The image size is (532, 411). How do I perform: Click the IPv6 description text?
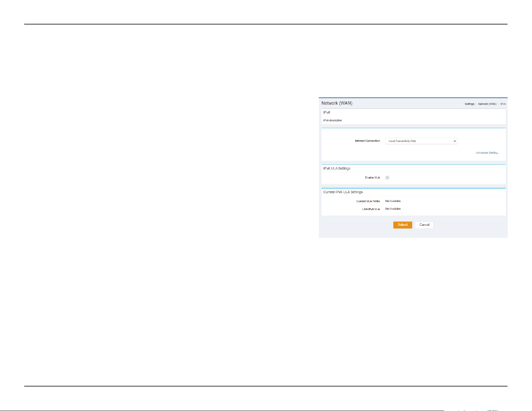tap(333, 120)
